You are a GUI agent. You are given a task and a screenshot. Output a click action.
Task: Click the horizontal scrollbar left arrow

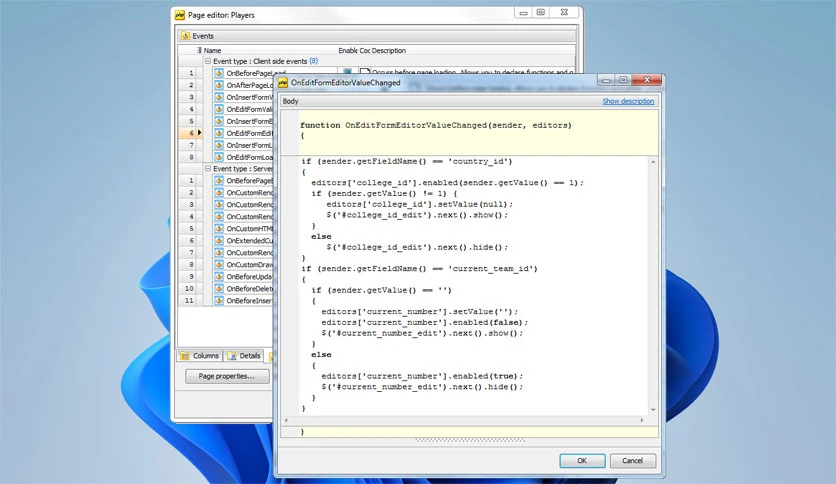point(286,420)
